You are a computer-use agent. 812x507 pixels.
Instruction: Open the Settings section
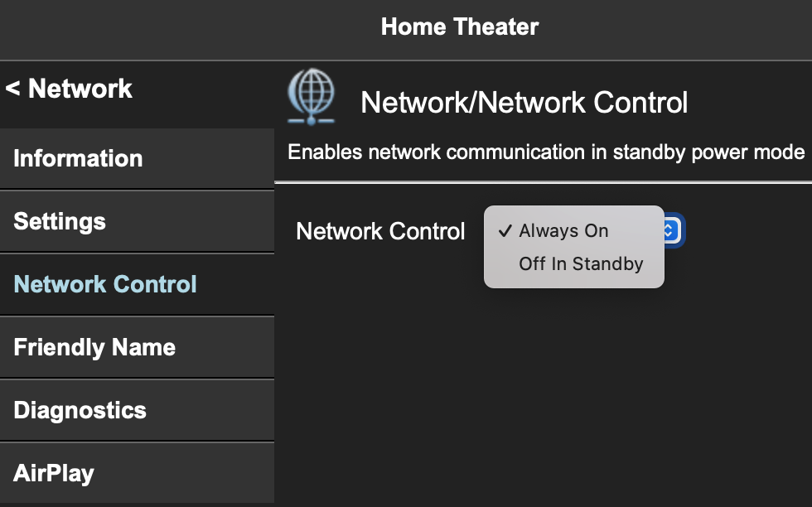pyautogui.click(x=59, y=221)
